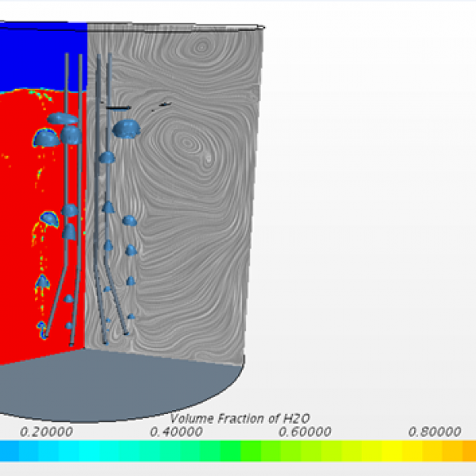Click the black streak near the free surface
The width and height of the screenshot is (476, 476).
(117, 107)
